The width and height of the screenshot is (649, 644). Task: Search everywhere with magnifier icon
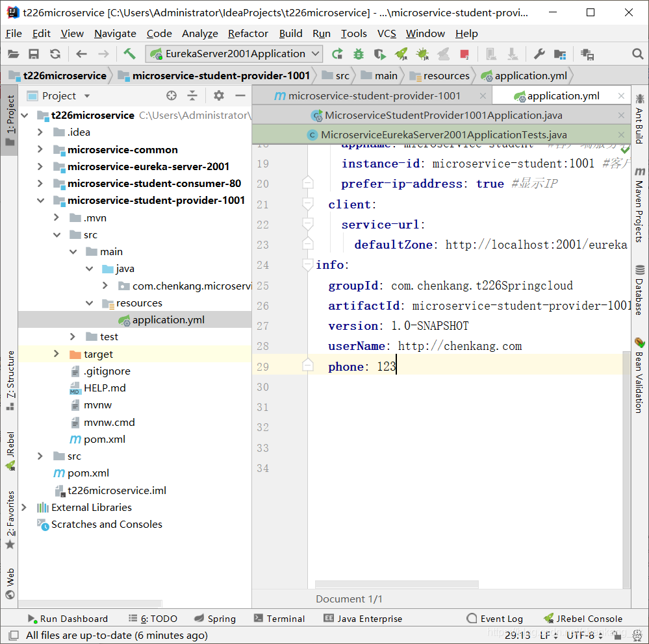pyautogui.click(x=638, y=54)
